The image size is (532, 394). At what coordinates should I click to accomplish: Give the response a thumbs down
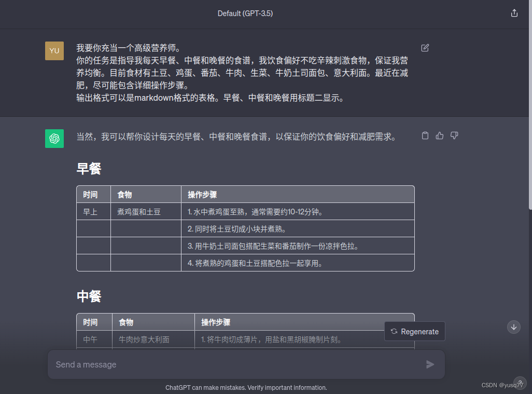pos(454,135)
